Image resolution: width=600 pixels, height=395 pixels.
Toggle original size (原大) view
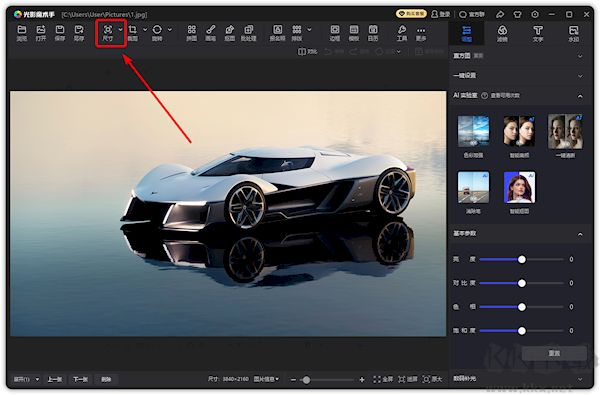[432, 379]
